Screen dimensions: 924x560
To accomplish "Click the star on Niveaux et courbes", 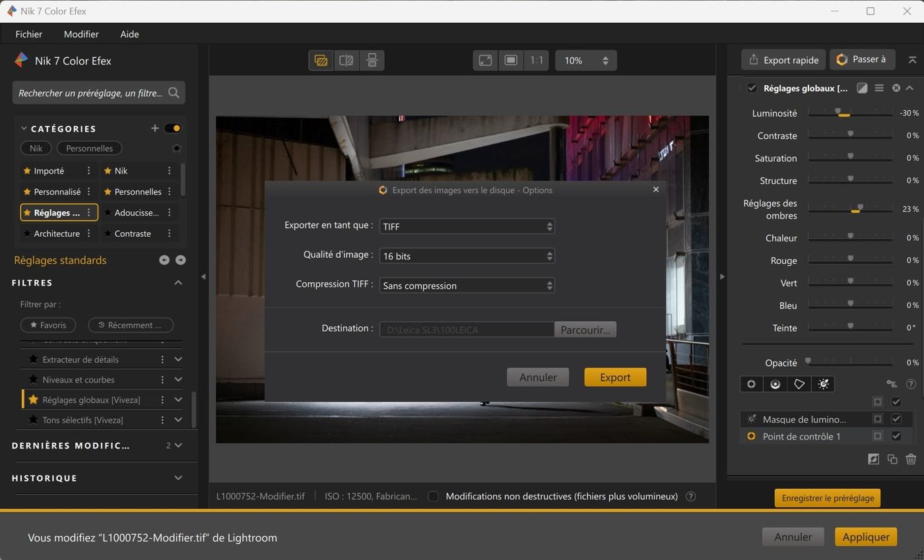I will click(x=33, y=379).
